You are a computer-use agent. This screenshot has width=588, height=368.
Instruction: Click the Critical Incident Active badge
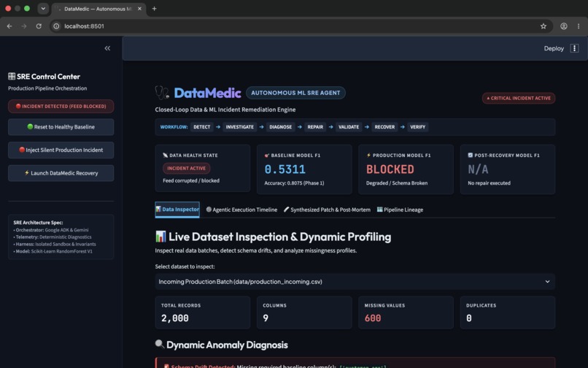click(519, 98)
